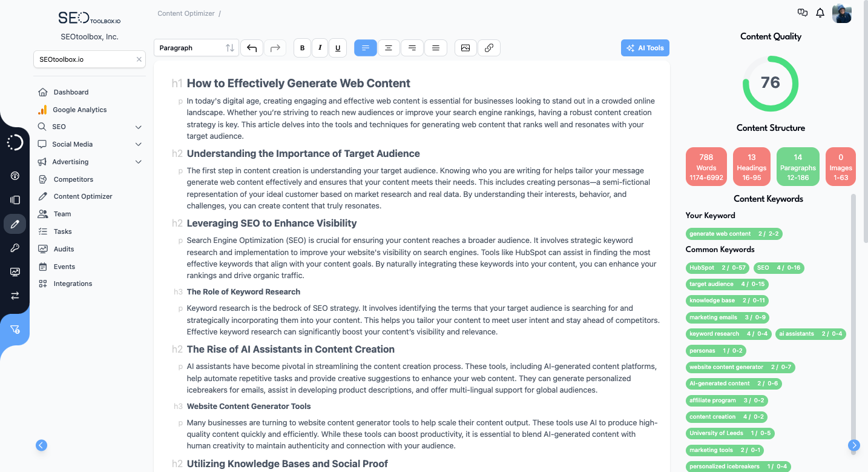Select the 'generate web content' keyword tag
The width and height of the screenshot is (868, 472).
point(734,234)
